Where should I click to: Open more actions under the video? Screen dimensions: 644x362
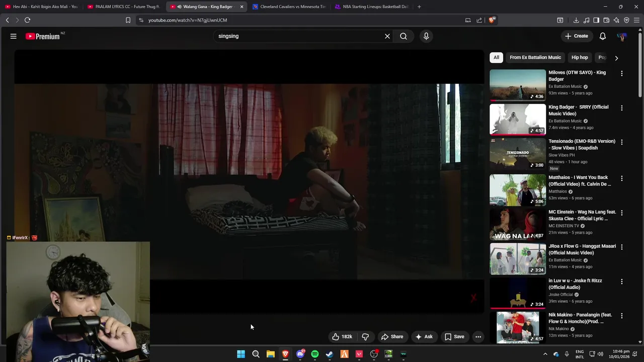coord(478,336)
